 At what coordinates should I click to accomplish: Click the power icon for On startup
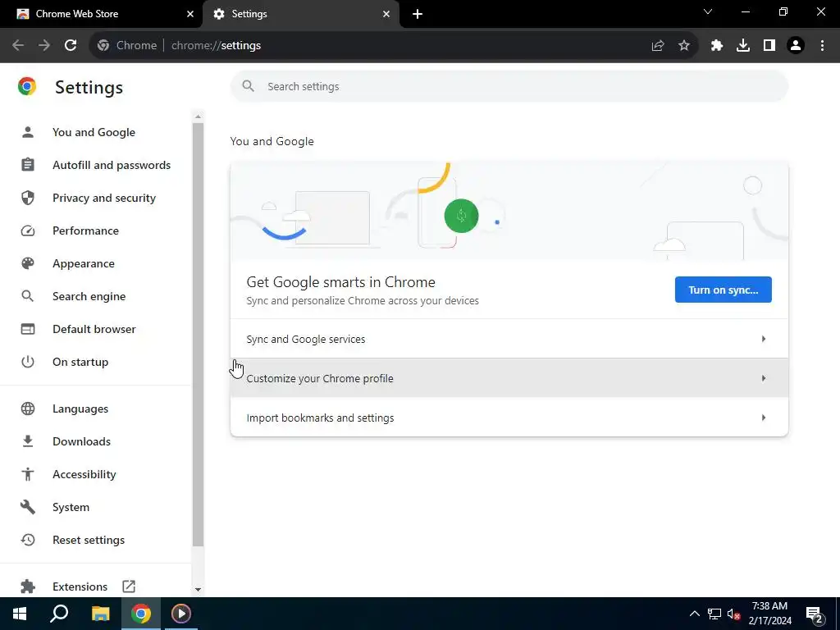tap(28, 362)
